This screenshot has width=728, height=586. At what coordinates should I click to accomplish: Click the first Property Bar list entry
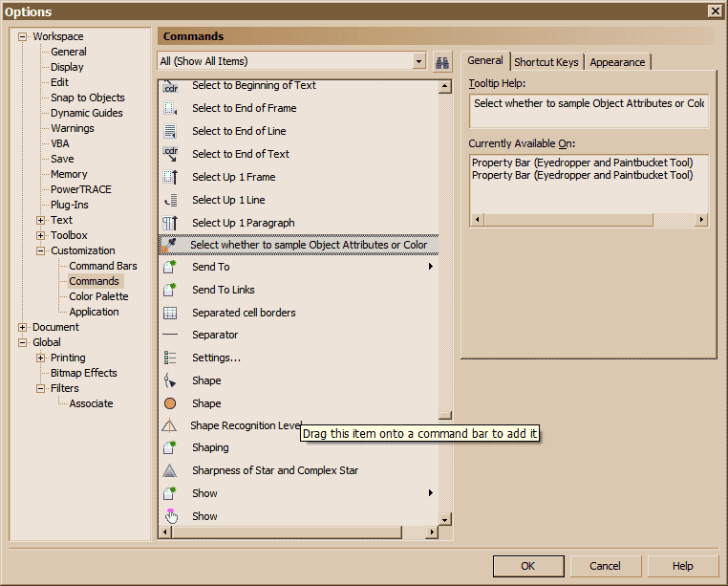tap(582, 163)
